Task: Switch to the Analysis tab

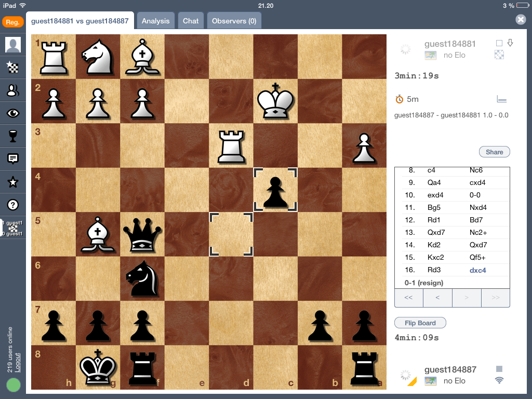Action: click(155, 21)
